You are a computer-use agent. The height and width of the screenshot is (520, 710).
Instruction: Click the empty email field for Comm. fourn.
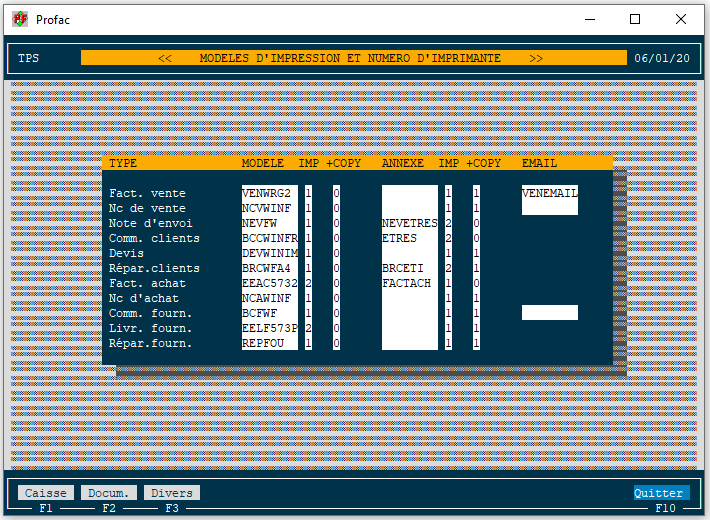point(549,313)
